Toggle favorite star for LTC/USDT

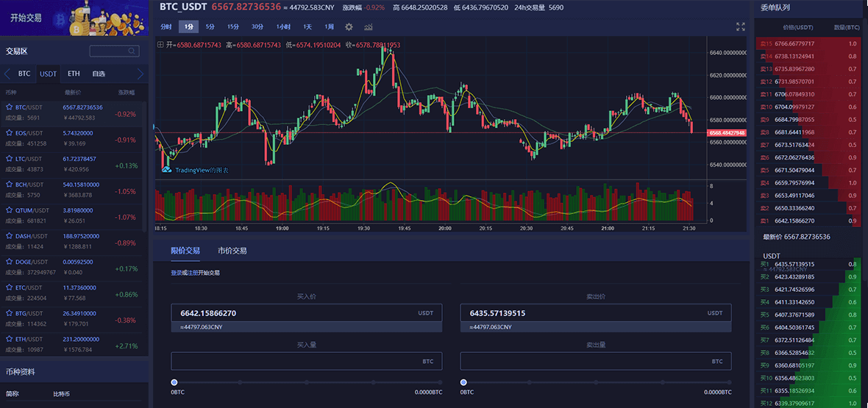coord(10,158)
